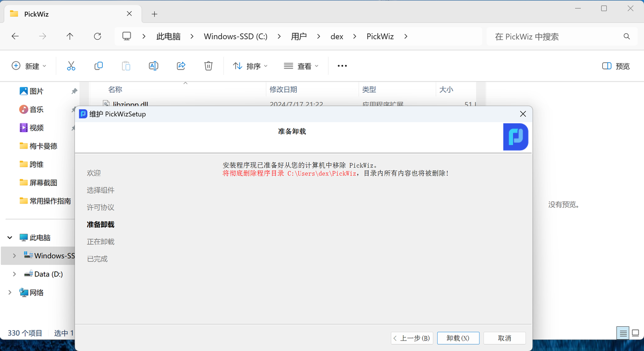Go up one folder level arrow
This screenshot has width=644, height=351.
pyautogui.click(x=70, y=36)
